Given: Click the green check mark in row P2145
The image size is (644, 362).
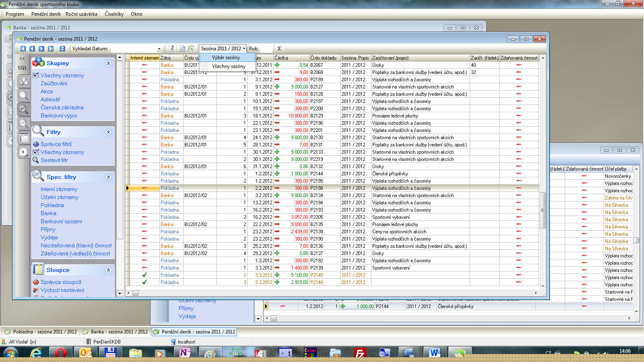Looking at the screenshot, I should (144, 275).
